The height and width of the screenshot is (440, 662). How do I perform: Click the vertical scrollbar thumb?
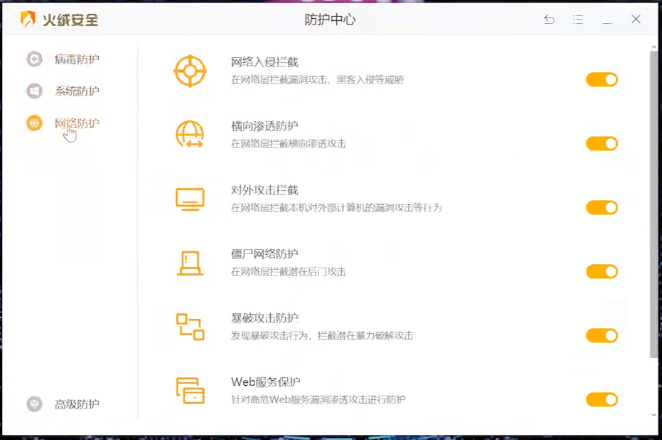pos(654,205)
